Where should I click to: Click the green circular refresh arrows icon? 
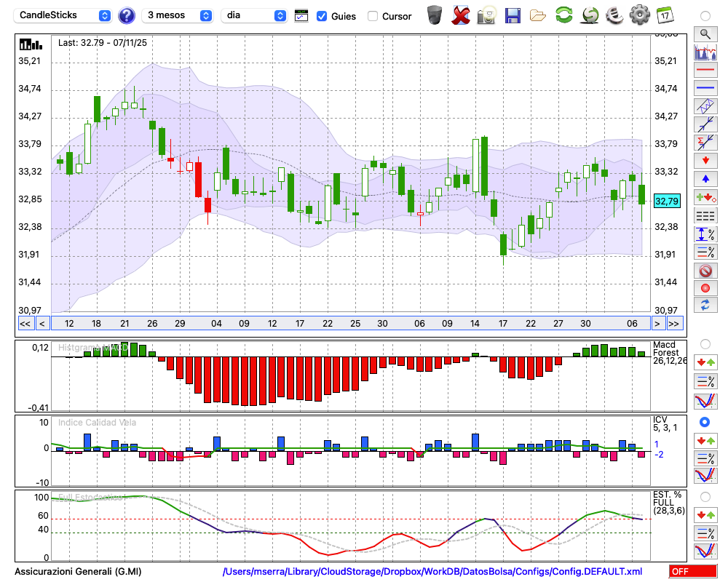click(563, 15)
